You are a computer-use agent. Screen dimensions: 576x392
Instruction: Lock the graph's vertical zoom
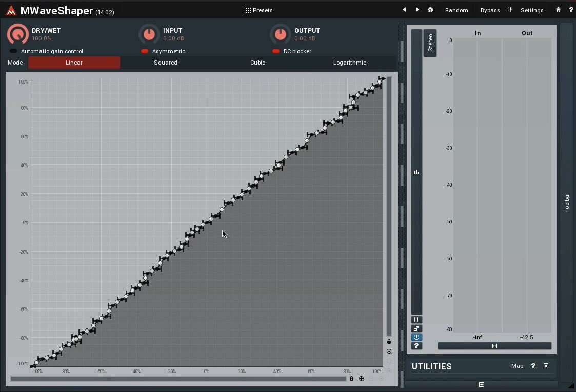389,342
